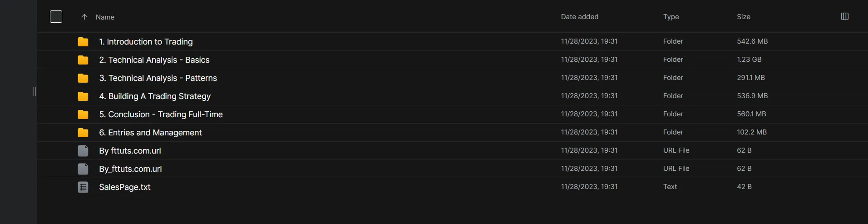868x224 pixels.
Task: Click the sort direction arrow next to Name
Action: (x=84, y=17)
